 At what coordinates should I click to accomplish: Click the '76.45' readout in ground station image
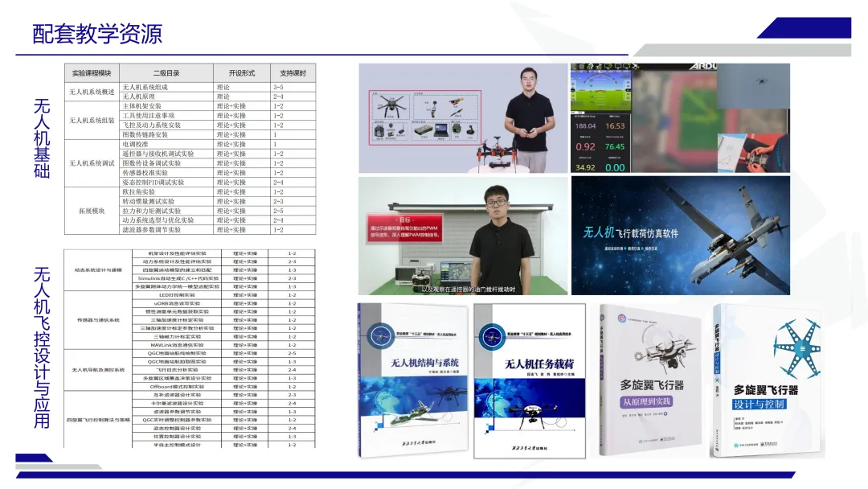coord(615,146)
